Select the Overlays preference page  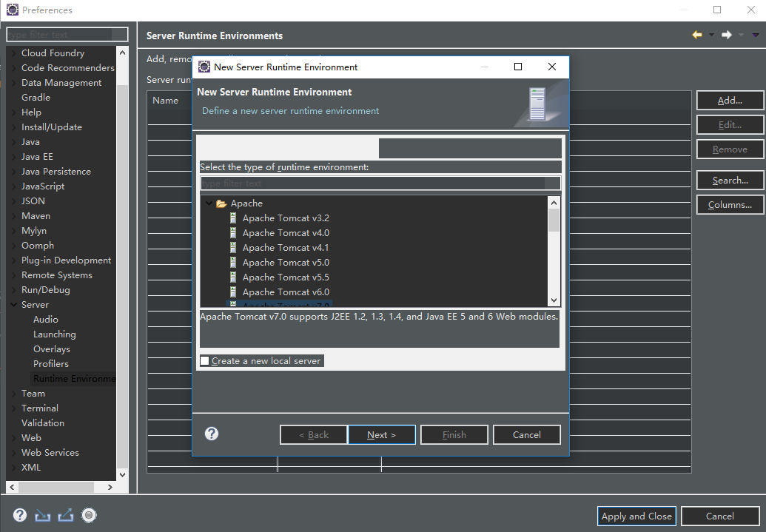click(x=51, y=349)
